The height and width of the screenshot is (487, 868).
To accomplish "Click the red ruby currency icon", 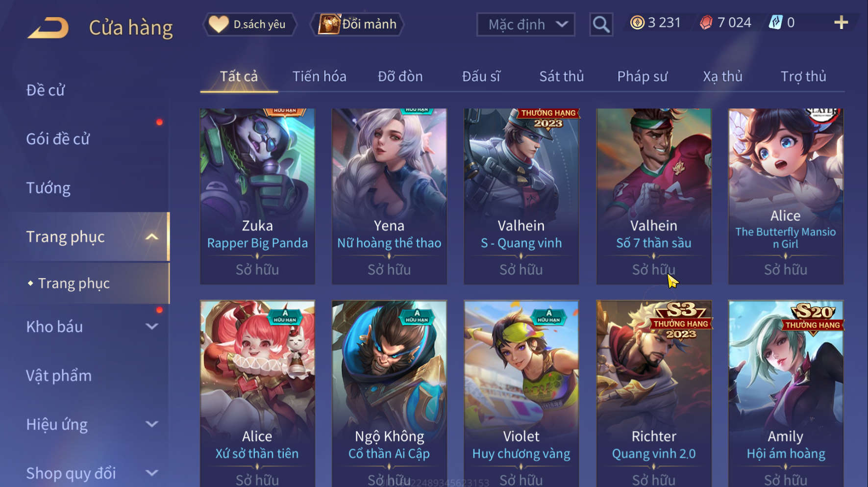I will [706, 23].
